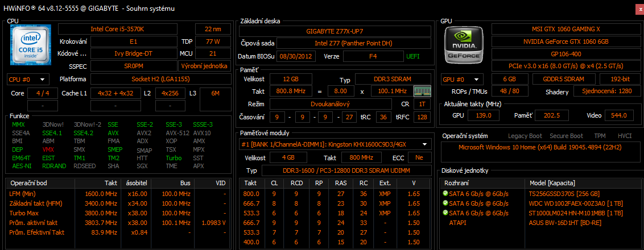This screenshot has width=644, height=250.
Task: Click the motherboard name GIGABYTE Z77X-UP7
Action: 335,31
